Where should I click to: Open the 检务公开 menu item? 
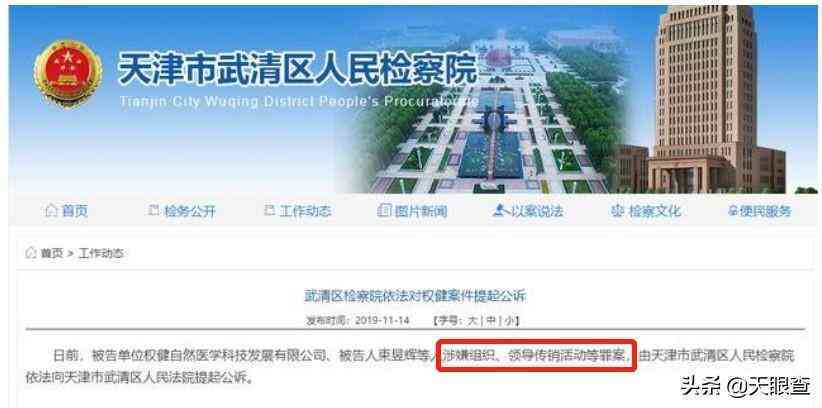[x=190, y=211]
